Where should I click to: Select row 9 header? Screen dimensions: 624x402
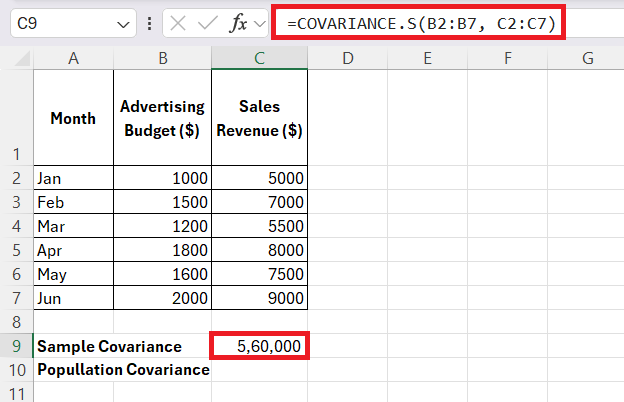17,345
